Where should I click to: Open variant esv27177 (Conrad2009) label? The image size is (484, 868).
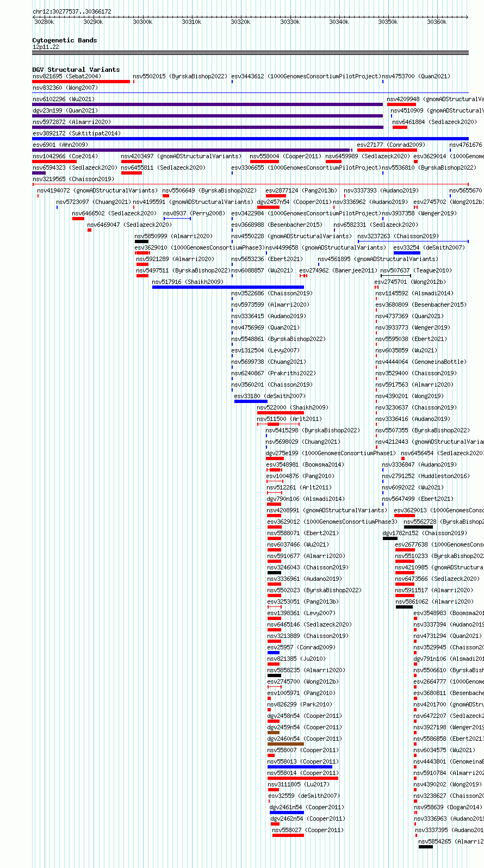pyautogui.click(x=392, y=145)
